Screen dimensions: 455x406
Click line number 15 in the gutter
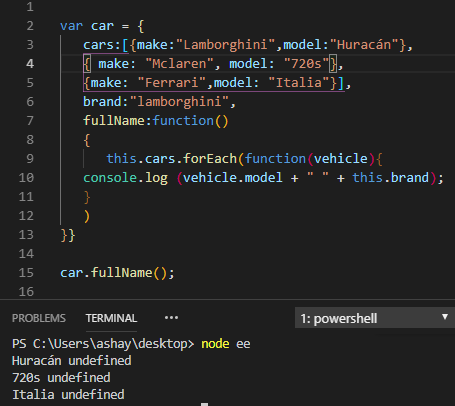pos(26,273)
